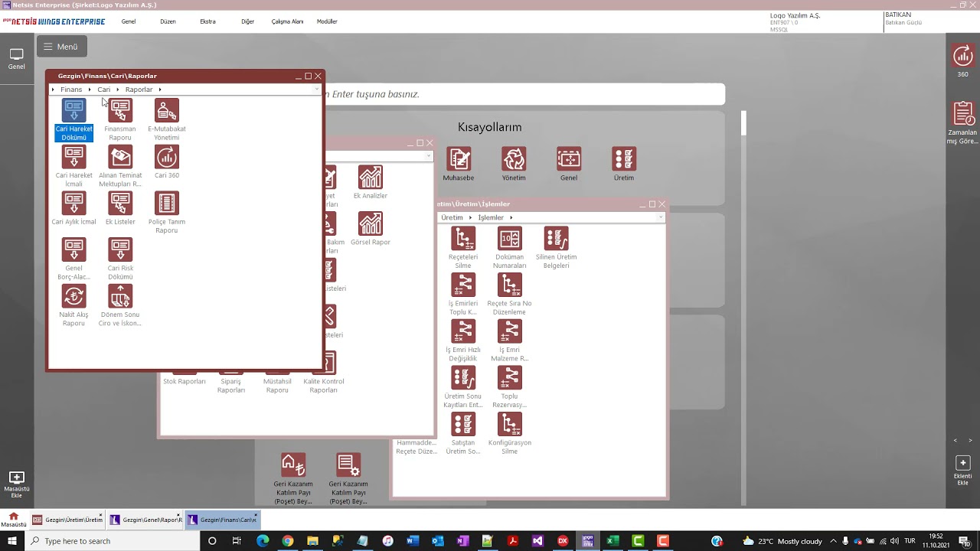Open Excel from Windows taskbar
The width and height of the screenshot is (980, 551).
point(612,541)
